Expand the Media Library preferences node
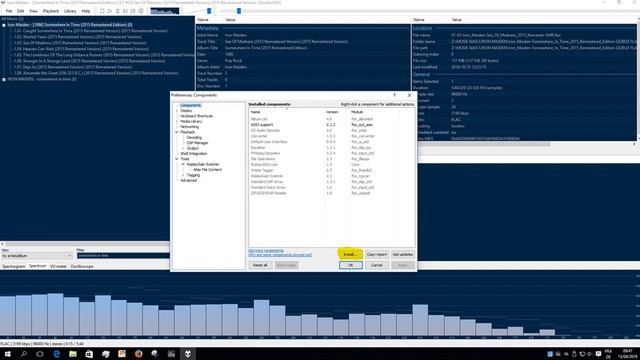This screenshot has width=640, height=360. [177, 121]
